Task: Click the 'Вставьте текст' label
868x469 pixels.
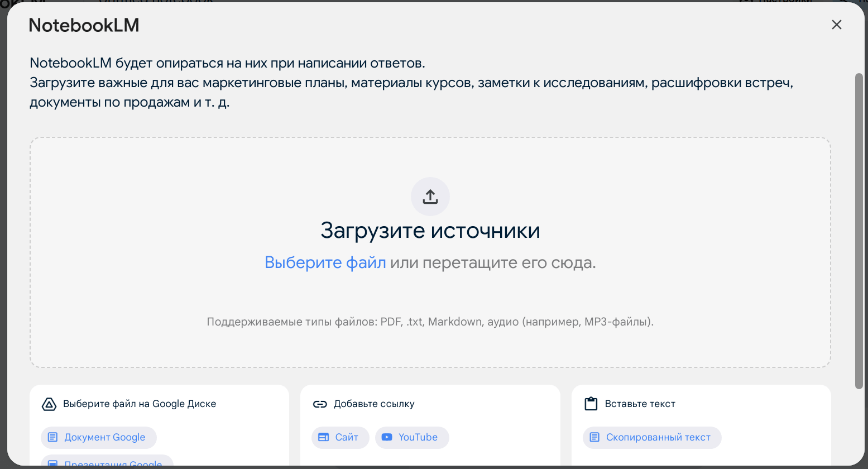Action: click(640, 404)
